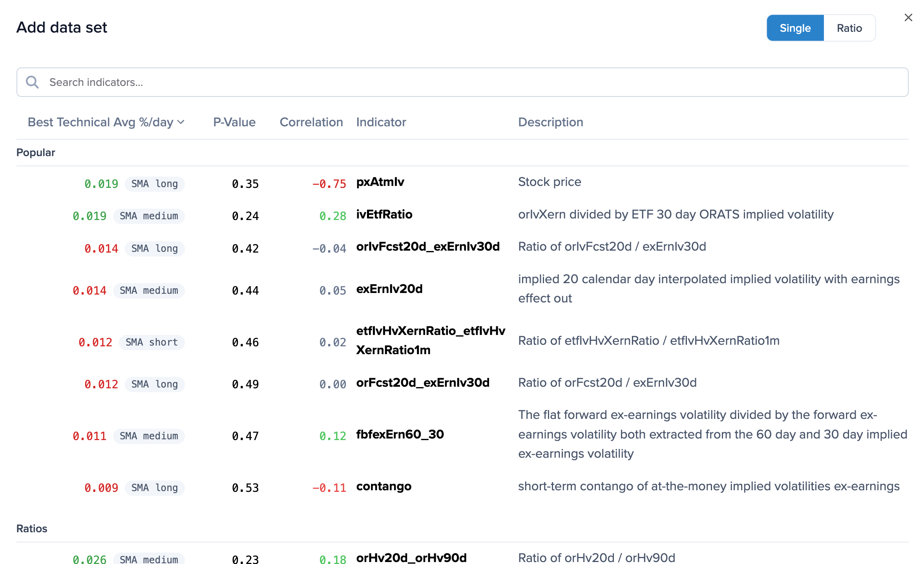
Task: Close the Add data set dialog
Action: 908,18
